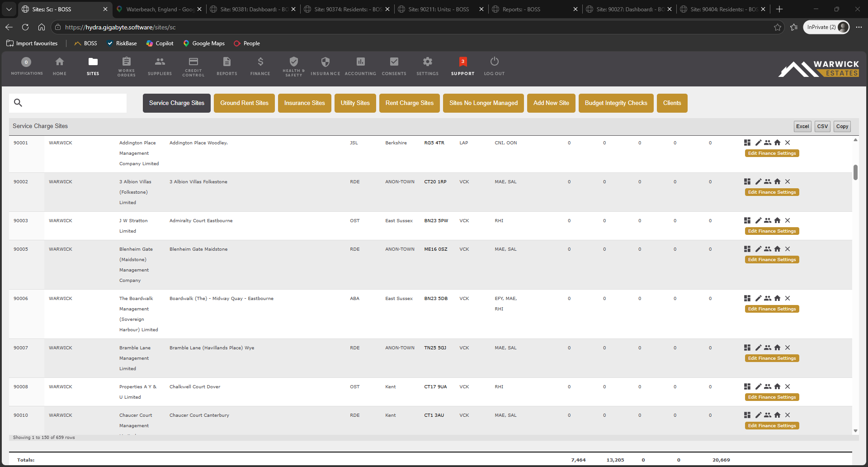Switch to Insurance Sites tab

tap(305, 103)
